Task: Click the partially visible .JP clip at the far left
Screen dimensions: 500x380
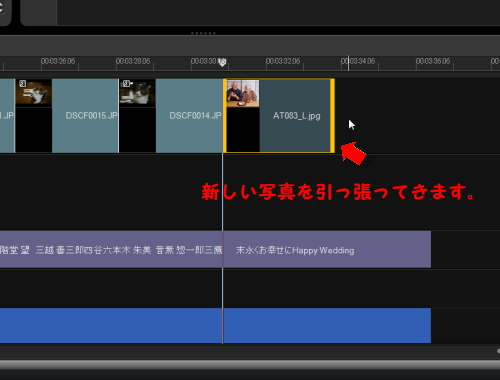Action: (7, 116)
